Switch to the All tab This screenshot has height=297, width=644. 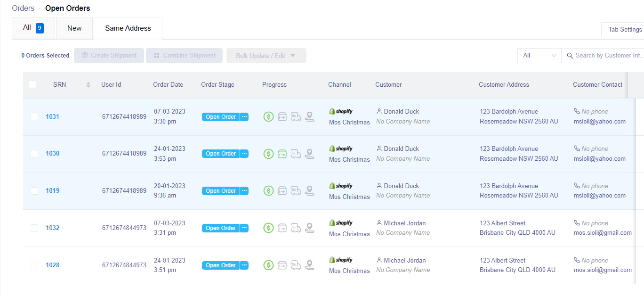(x=33, y=28)
